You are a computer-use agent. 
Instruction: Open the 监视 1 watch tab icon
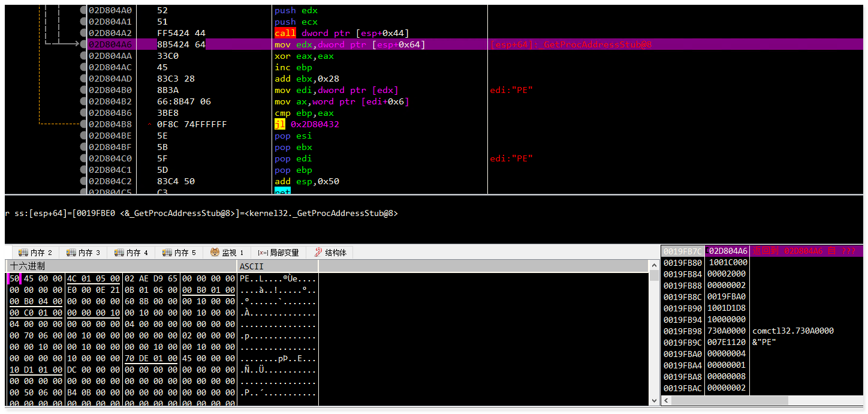(215, 253)
